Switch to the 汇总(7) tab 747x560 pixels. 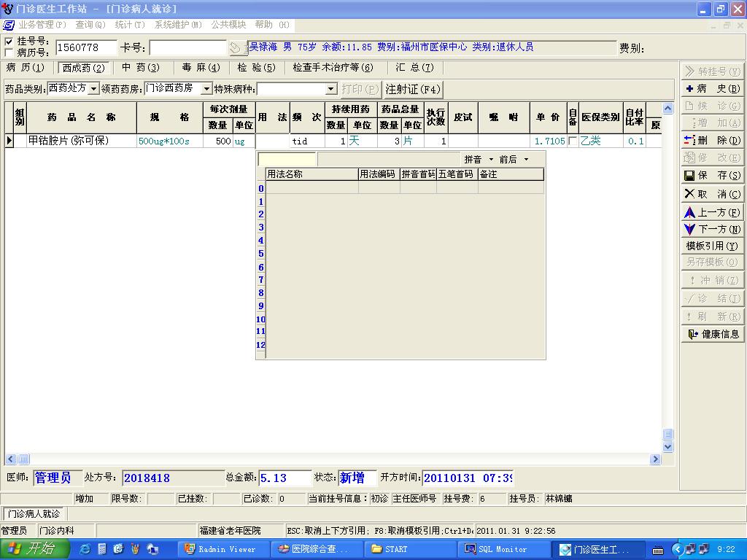point(414,68)
